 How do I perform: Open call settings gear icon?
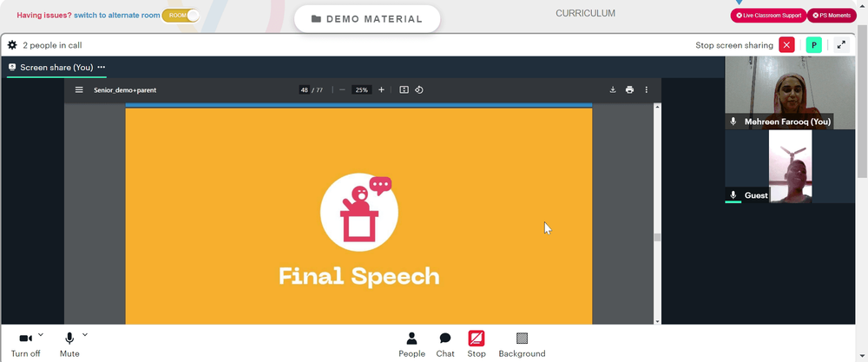12,45
